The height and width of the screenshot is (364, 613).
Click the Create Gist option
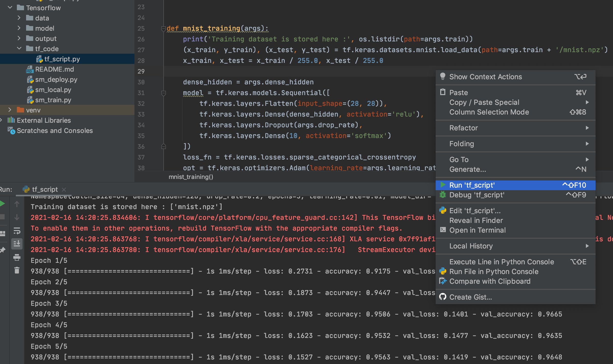pos(470,297)
